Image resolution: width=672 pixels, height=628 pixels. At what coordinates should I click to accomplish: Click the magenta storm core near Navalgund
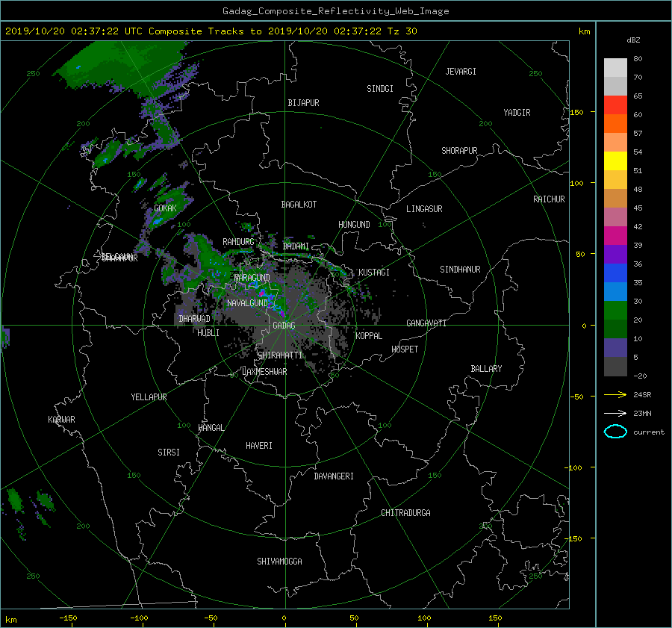click(262, 293)
